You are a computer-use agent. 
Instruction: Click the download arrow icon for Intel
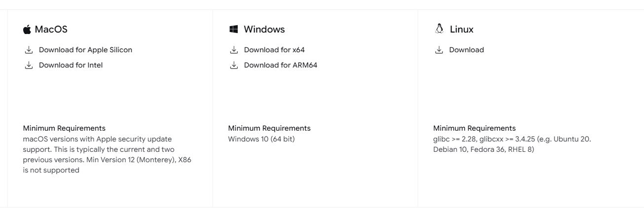(x=29, y=65)
